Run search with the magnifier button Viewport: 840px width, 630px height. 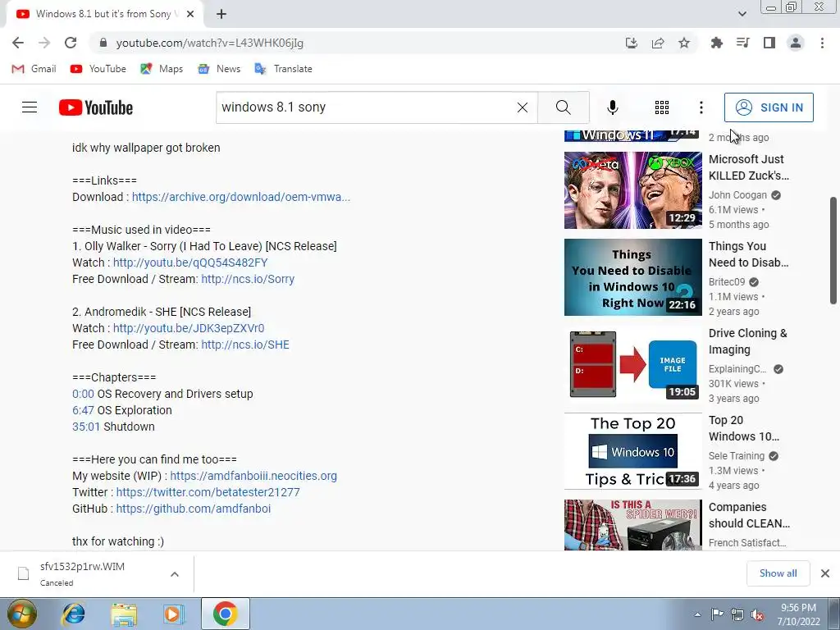pyautogui.click(x=563, y=107)
